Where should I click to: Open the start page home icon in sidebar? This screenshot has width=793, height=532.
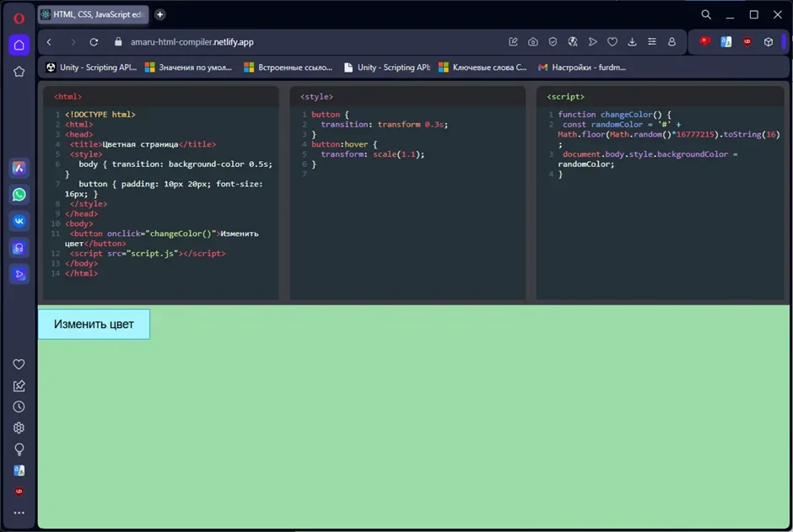19,45
